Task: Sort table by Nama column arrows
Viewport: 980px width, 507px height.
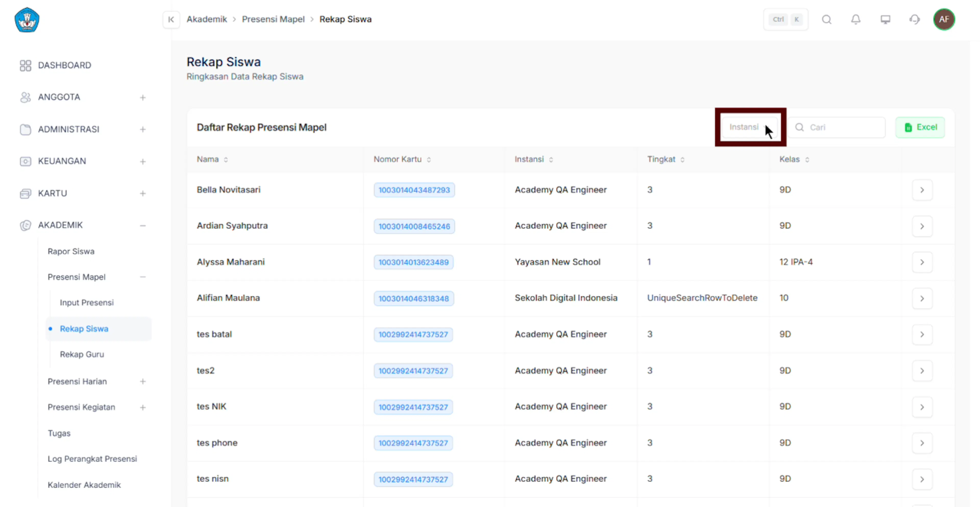Action: [x=226, y=160]
